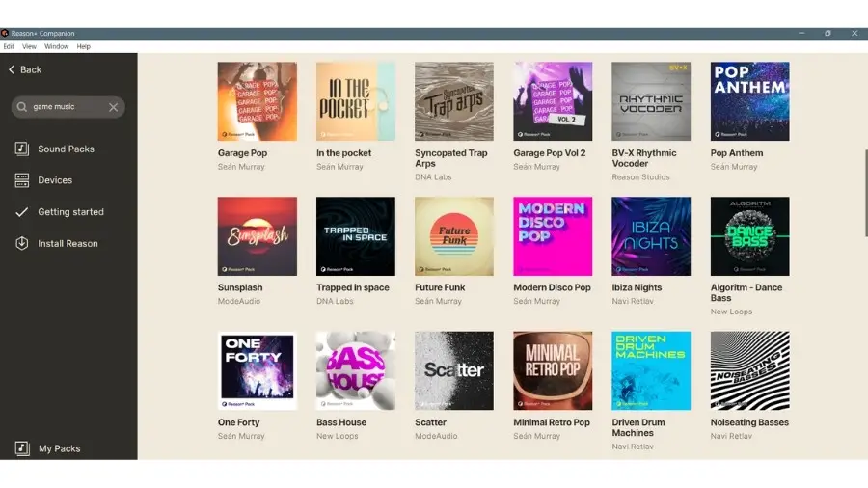The height and width of the screenshot is (488, 868).
Task: Open the Edit menu
Action: (x=9, y=46)
